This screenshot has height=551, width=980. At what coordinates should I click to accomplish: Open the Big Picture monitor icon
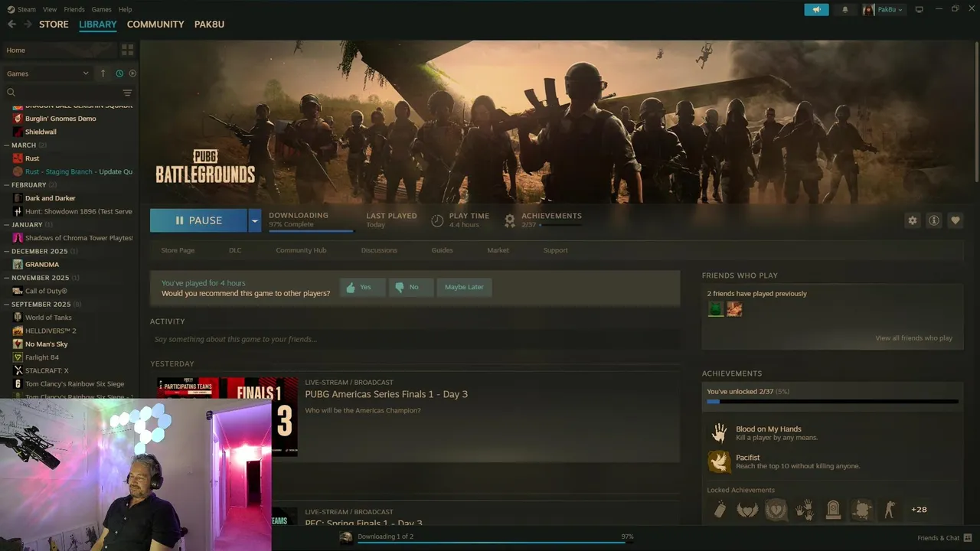[x=919, y=9]
